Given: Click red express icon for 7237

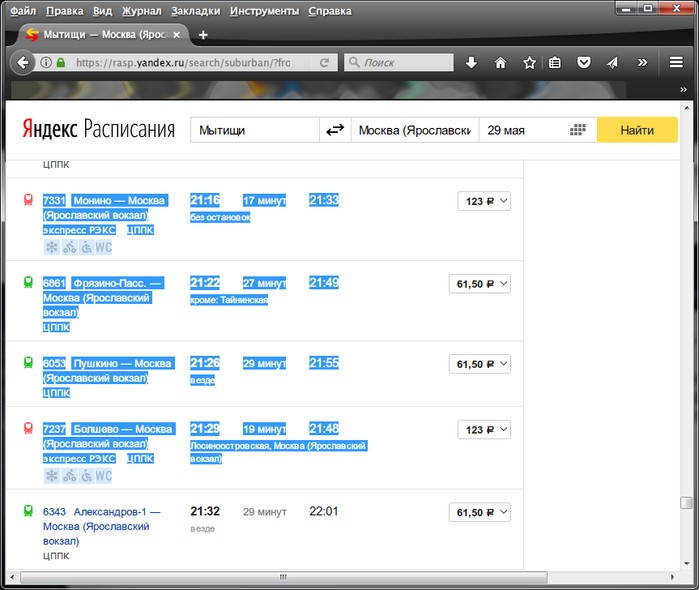Looking at the screenshot, I should 28,428.
